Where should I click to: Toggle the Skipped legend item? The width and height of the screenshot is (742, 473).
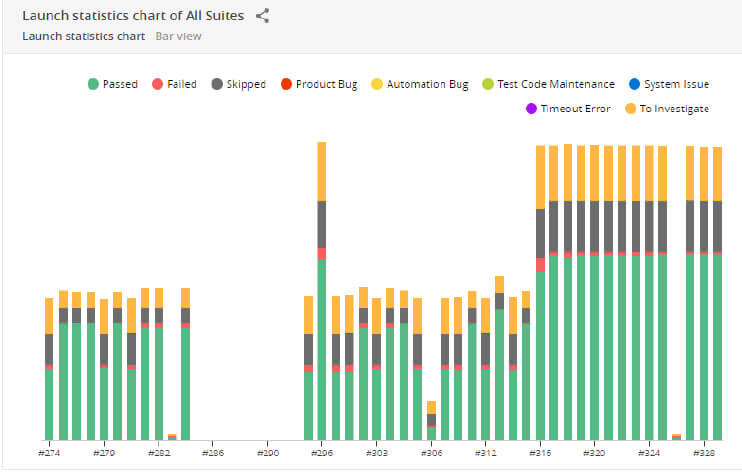coord(238,84)
